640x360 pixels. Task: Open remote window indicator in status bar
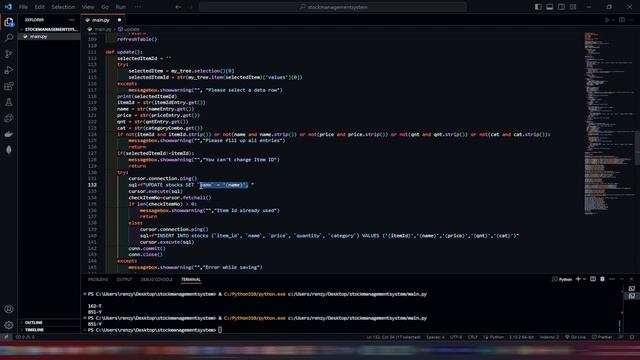pyautogui.click(x=6, y=337)
